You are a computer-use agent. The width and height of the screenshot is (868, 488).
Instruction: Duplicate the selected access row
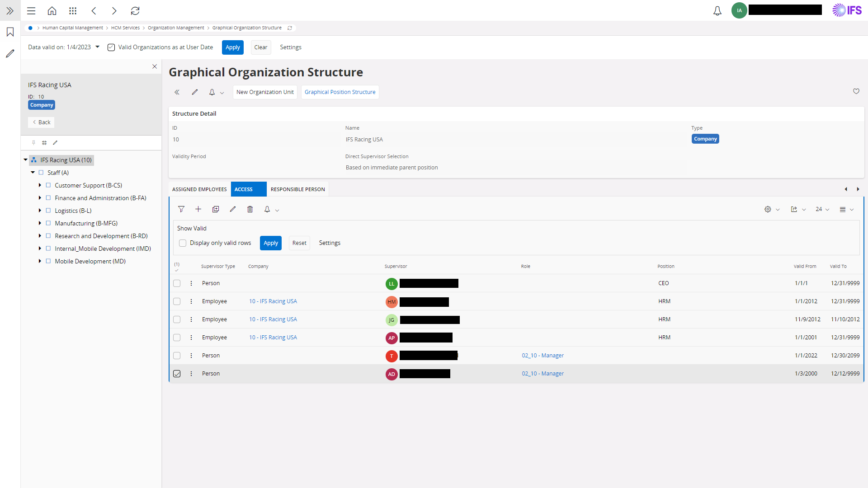pyautogui.click(x=216, y=209)
